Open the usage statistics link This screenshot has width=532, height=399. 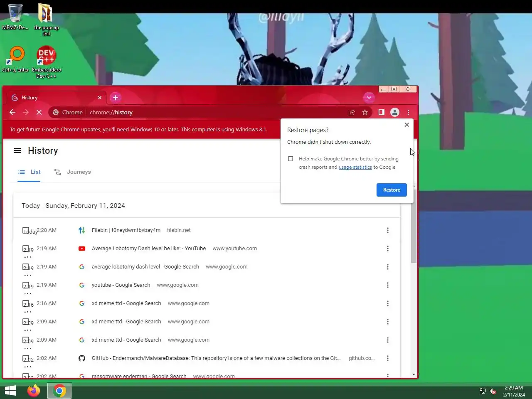pyautogui.click(x=355, y=167)
